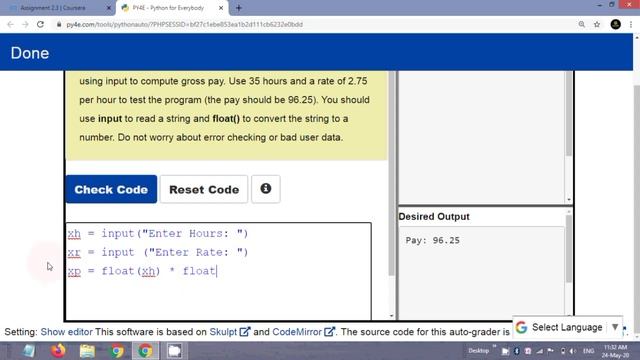Click the xp = float(xh) * float line

tap(142, 271)
